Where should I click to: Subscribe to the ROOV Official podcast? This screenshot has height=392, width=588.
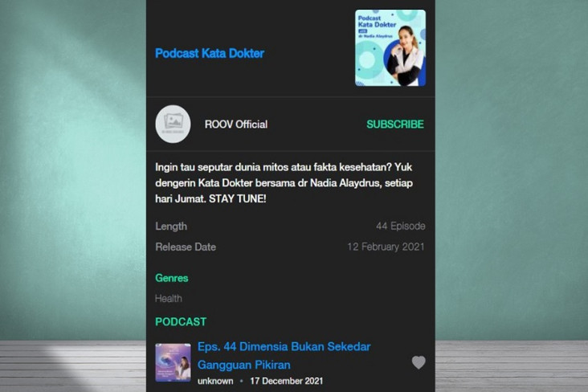[395, 125]
